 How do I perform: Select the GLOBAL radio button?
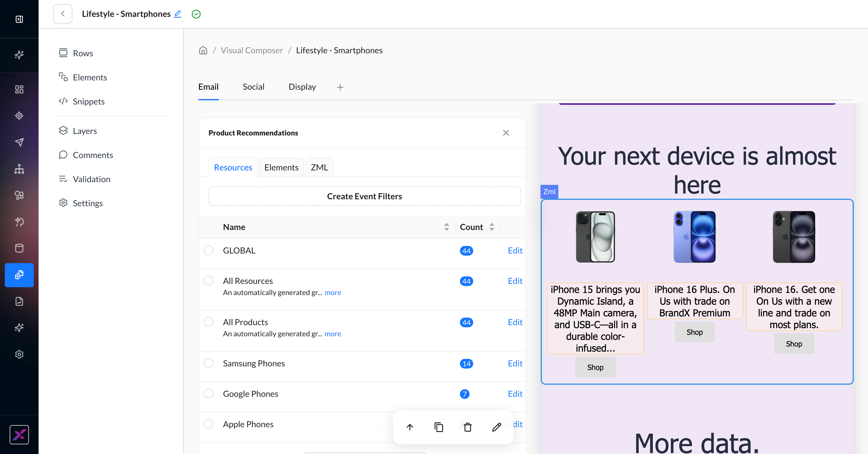(209, 250)
